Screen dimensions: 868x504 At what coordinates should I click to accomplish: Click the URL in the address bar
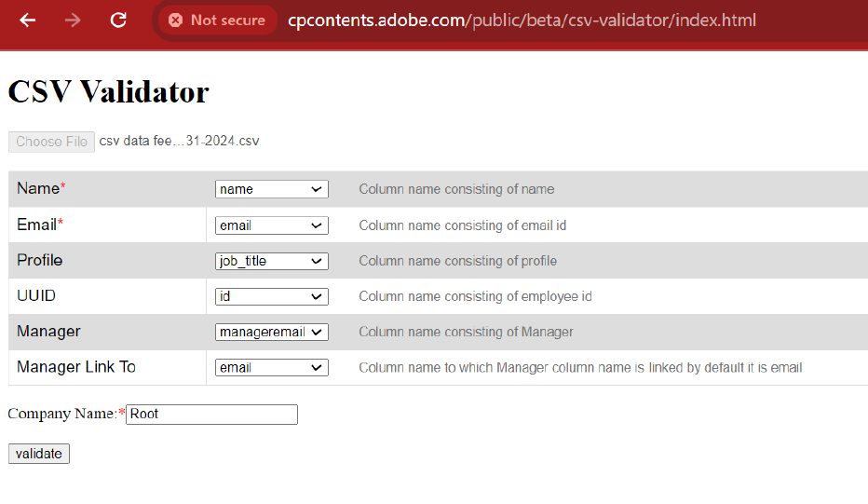522,20
